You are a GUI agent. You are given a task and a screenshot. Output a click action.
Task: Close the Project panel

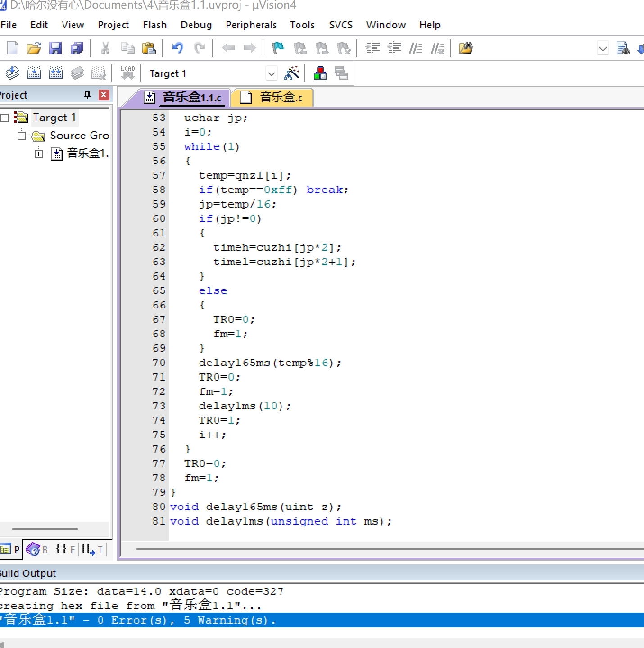click(104, 95)
